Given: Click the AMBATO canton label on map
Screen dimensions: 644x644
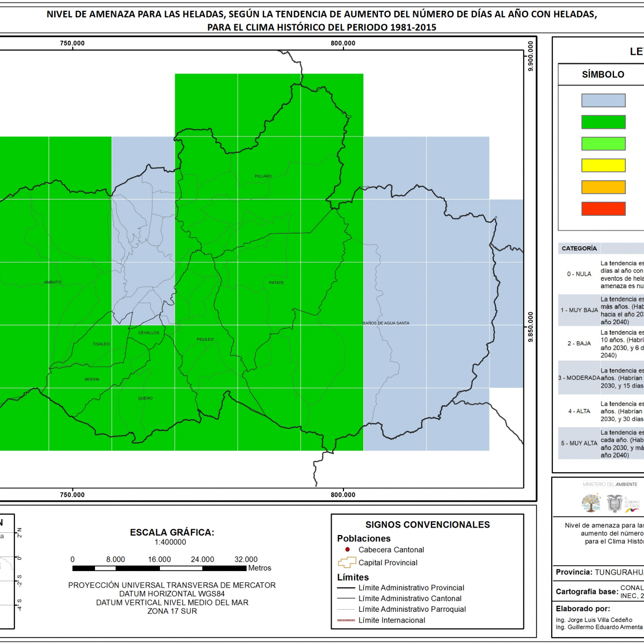Looking at the screenshot, I should click(x=53, y=282).
